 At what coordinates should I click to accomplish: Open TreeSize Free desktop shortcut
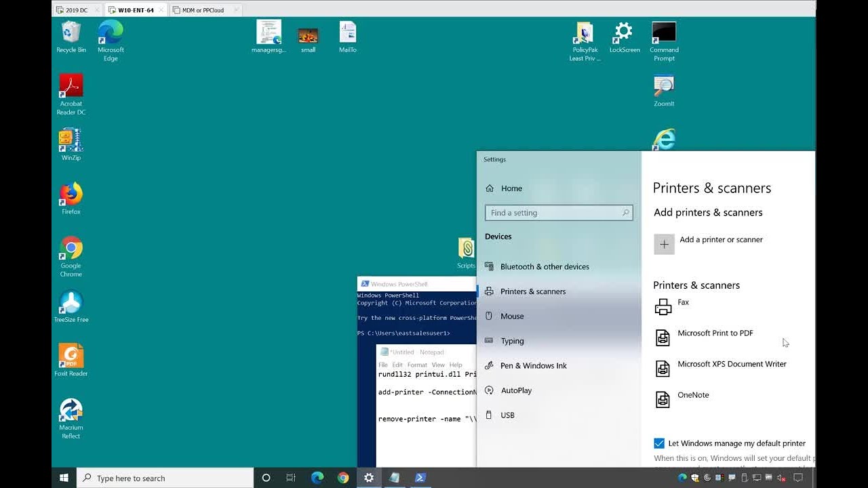coord(71,306)
